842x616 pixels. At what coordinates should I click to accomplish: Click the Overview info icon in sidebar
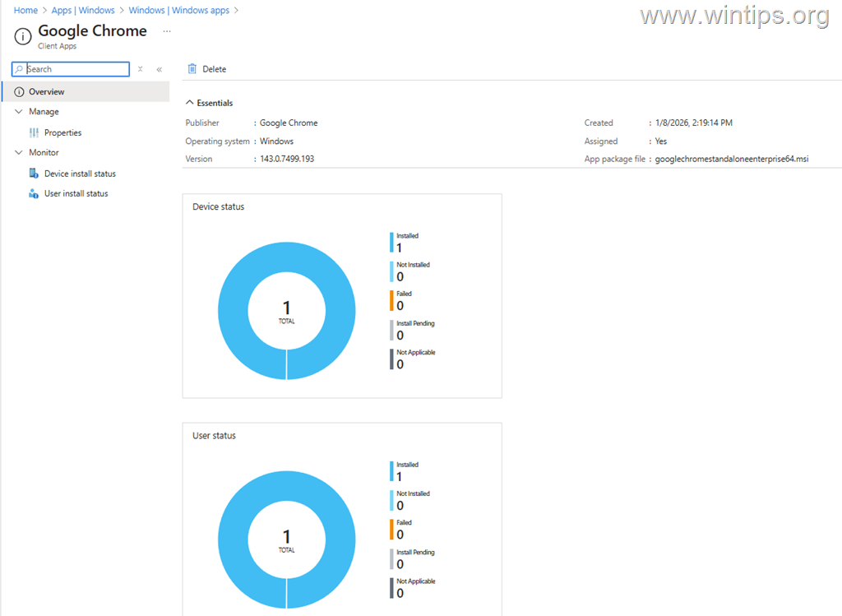click(x=19, y=92)
